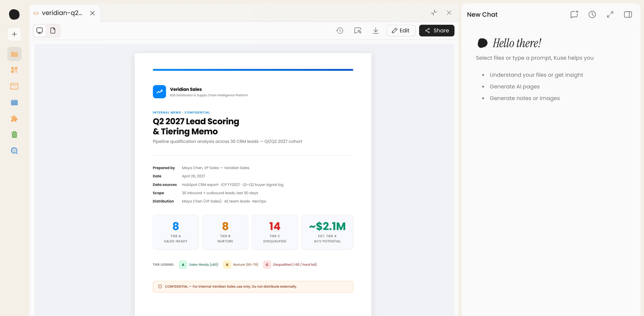Image resolution: width=644 pixels, height=316 pixels.
Task: Open the blue card sidebar icon
Action: coord(14,102)
